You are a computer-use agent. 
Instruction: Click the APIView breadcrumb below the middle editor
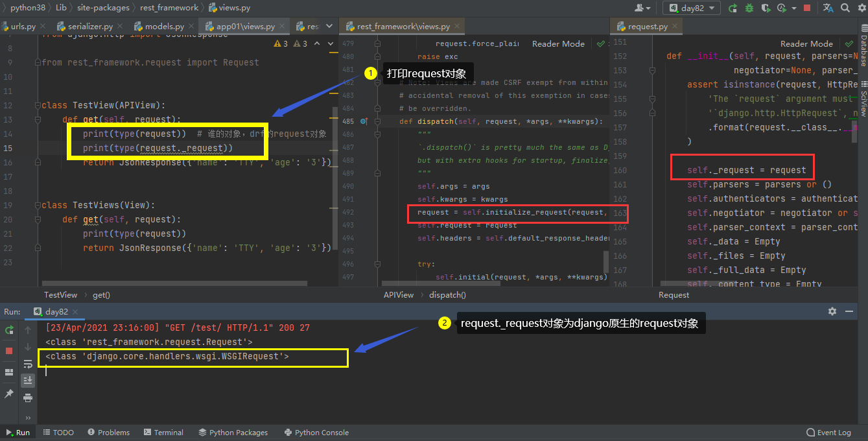tap(399, 295)
